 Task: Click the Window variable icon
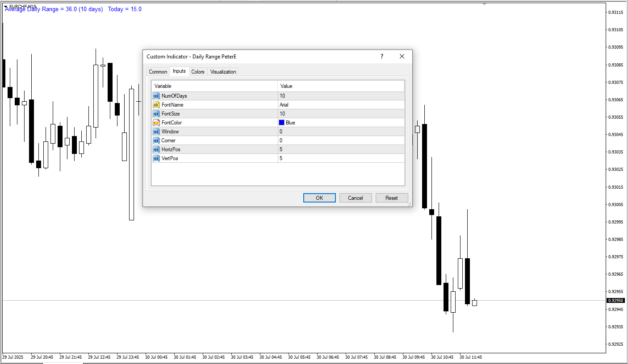[x=156, y=132]
